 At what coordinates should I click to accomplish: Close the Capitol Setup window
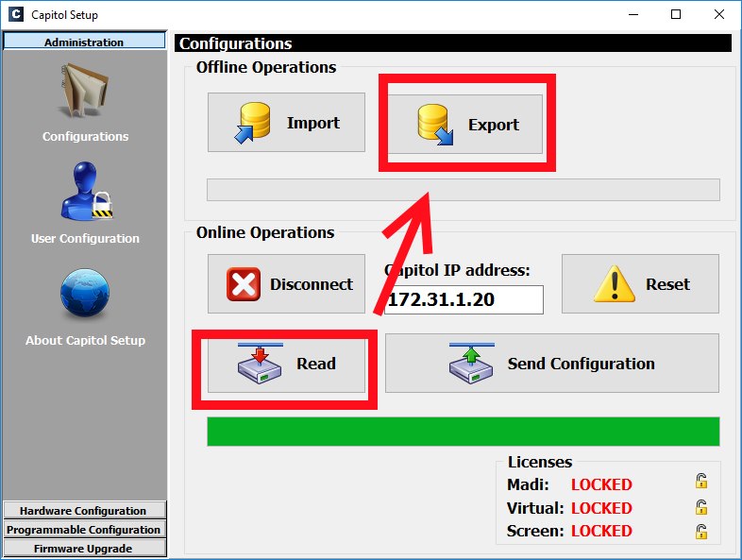[x=718, y=14]
